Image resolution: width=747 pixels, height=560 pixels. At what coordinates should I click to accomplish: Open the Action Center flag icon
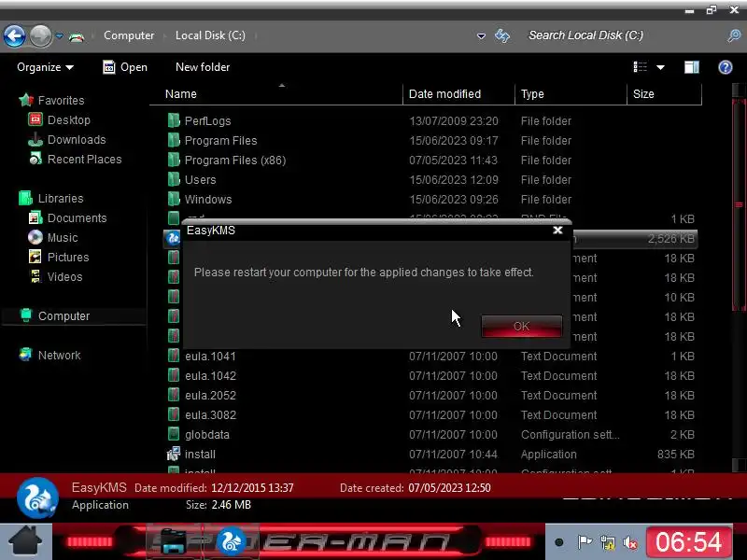point(585,542)
